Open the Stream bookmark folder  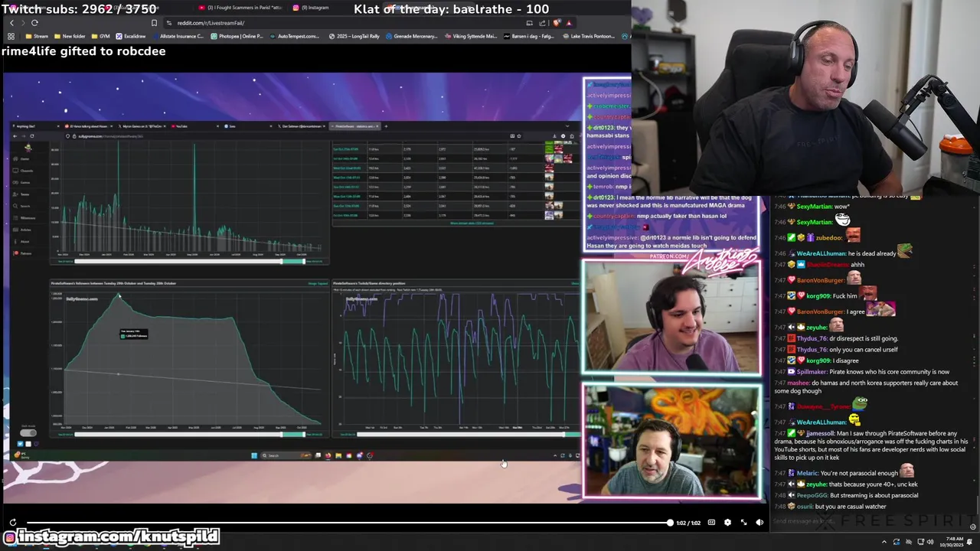pyautogui.click(x=37, y=36)
